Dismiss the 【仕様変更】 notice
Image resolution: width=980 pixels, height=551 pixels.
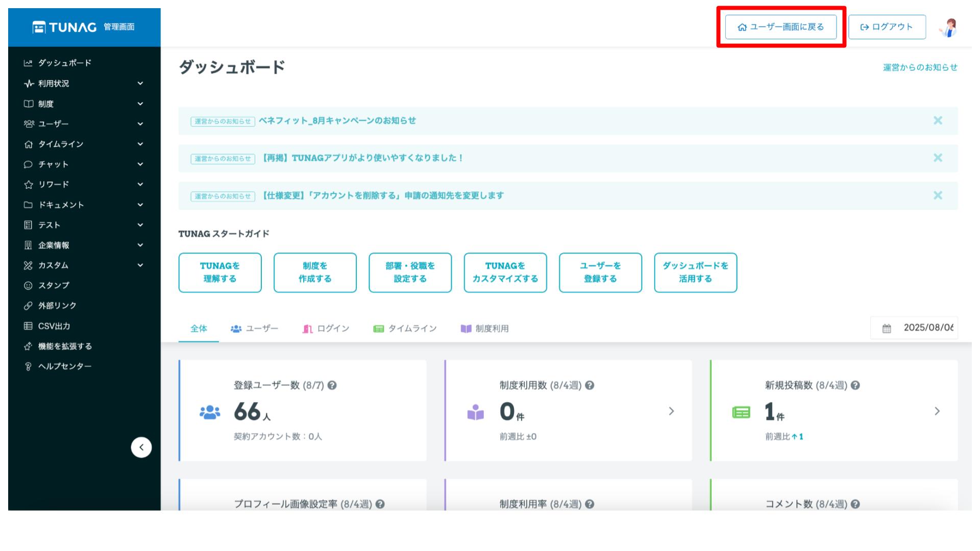[x=938, y=195]
